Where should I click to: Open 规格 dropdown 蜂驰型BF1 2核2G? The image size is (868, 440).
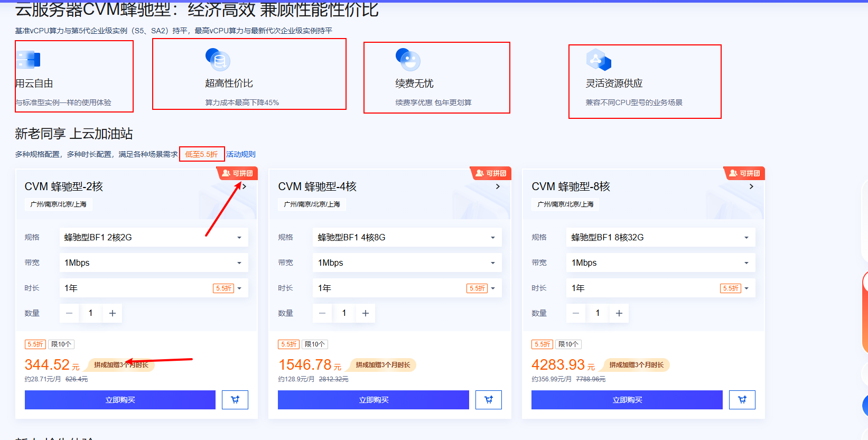pyautogui.click(x=154, y=237)
